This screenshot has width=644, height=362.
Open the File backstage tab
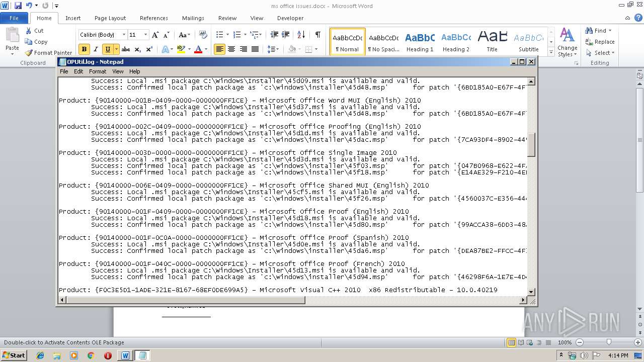[14, 18]
